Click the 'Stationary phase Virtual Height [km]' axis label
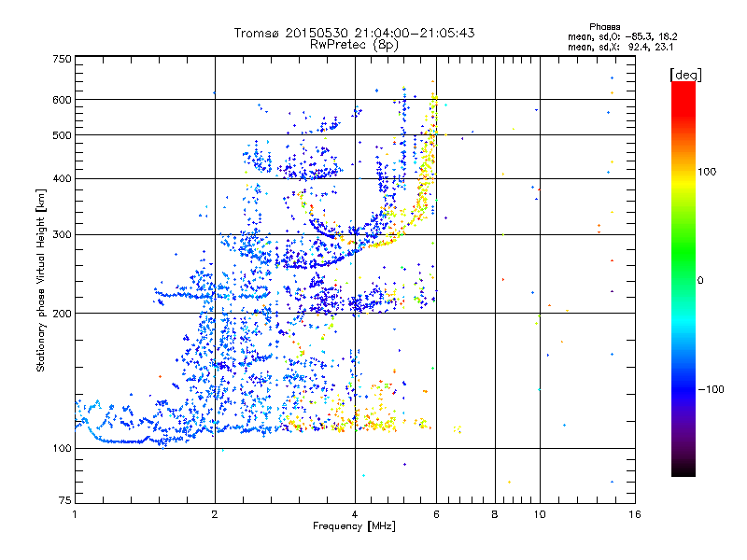The height and width of the screenshot is (560, 747). click(41, 280)
